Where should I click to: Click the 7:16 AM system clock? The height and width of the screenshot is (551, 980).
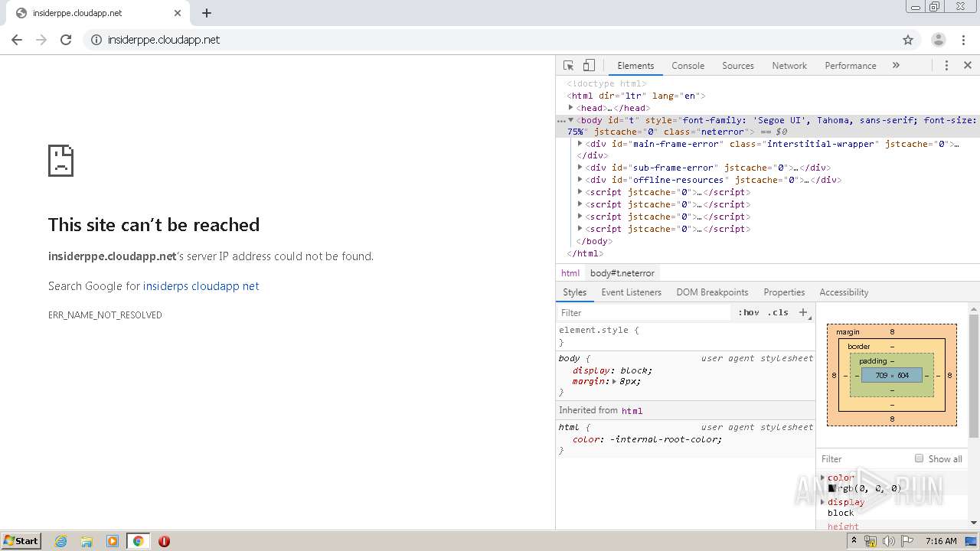pos(941,541)
